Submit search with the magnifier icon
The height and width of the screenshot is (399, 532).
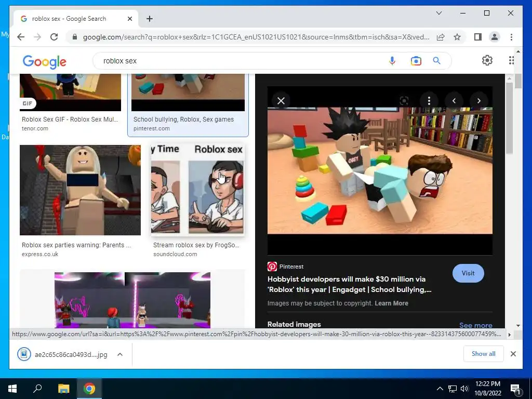click(436, 61)
